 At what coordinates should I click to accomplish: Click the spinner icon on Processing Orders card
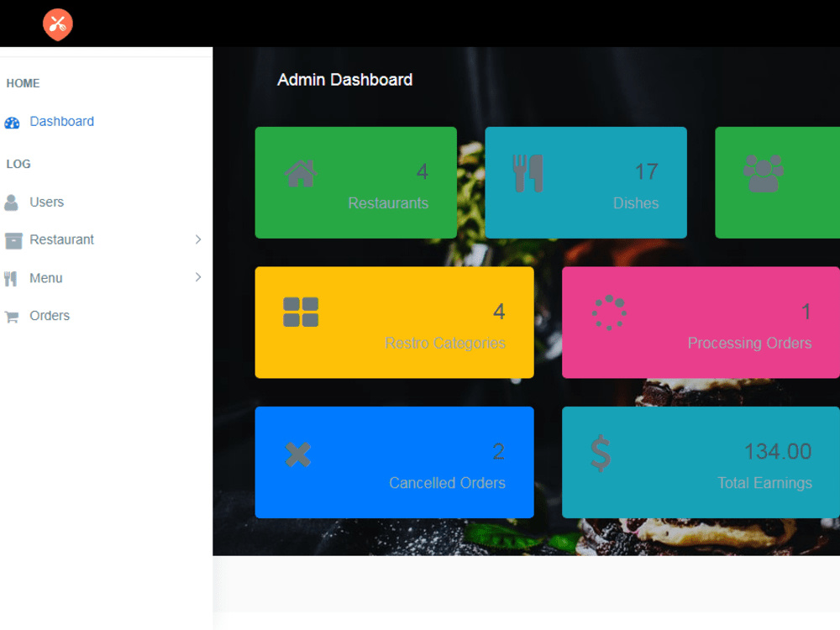click(x=609, y=312)
